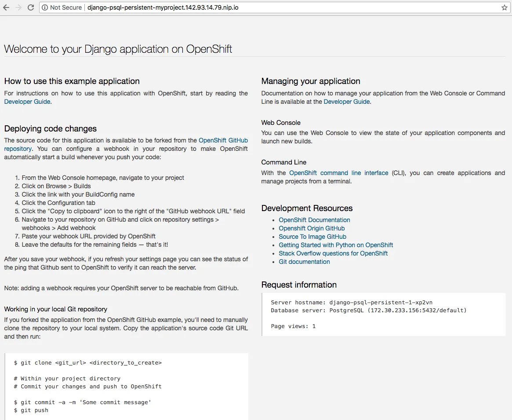The width and height of the screenshot is (512, 420).
Task: Click step 'Click the Configuration tab'
Action: [58, 203]
